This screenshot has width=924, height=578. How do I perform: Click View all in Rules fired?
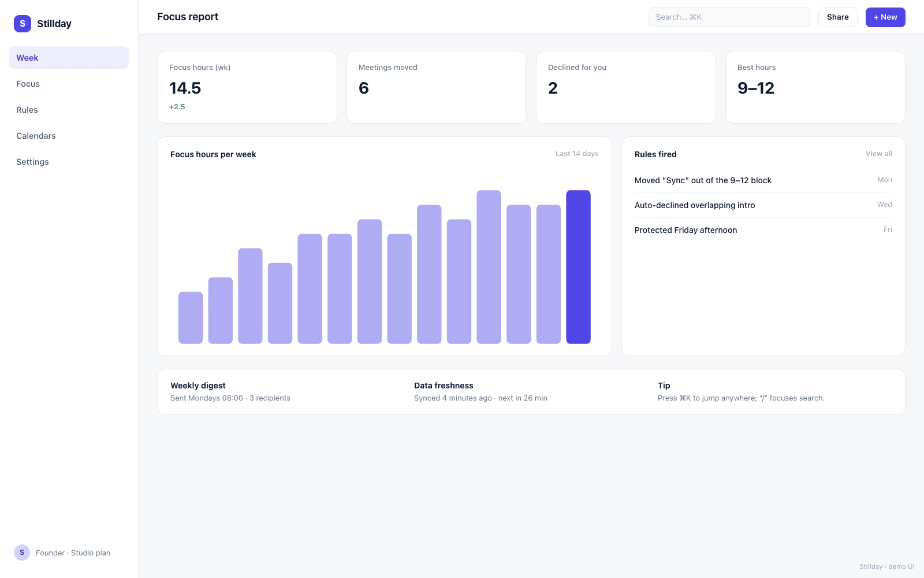click(x=878, y=154)
